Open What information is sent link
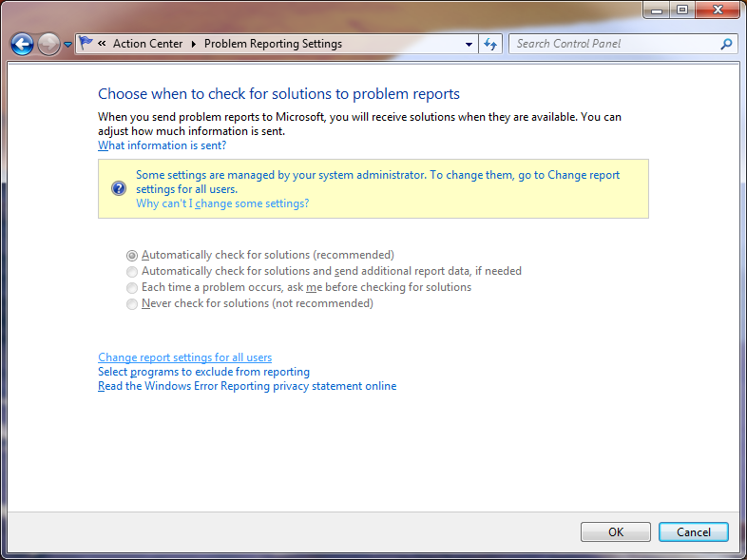The height and width of the screenshot is (560, 747). point(162,145)
